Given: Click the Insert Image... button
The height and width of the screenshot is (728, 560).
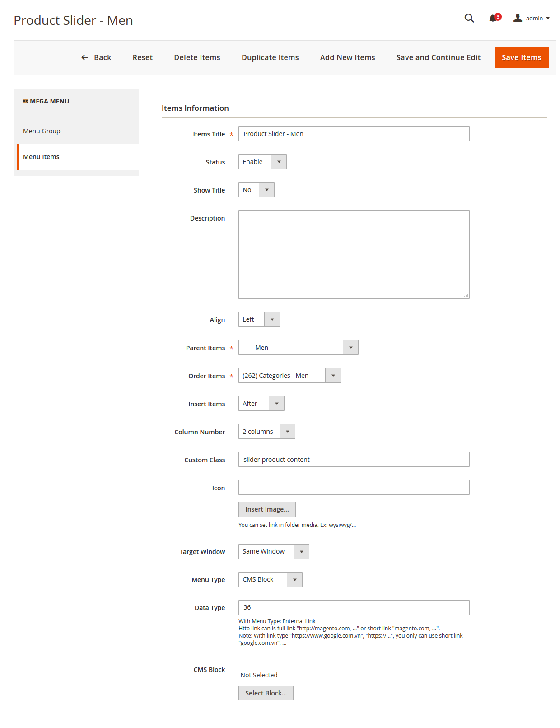Looking at the screenshot, I should pyautogui.click(x=267, y=509).
